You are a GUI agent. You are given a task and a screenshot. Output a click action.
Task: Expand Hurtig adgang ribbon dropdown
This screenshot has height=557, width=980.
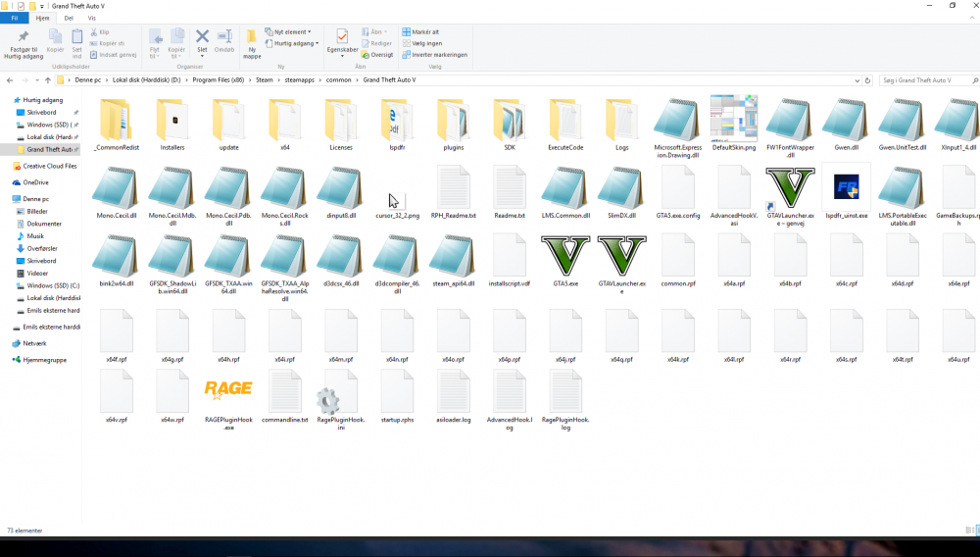pos(292,43)
